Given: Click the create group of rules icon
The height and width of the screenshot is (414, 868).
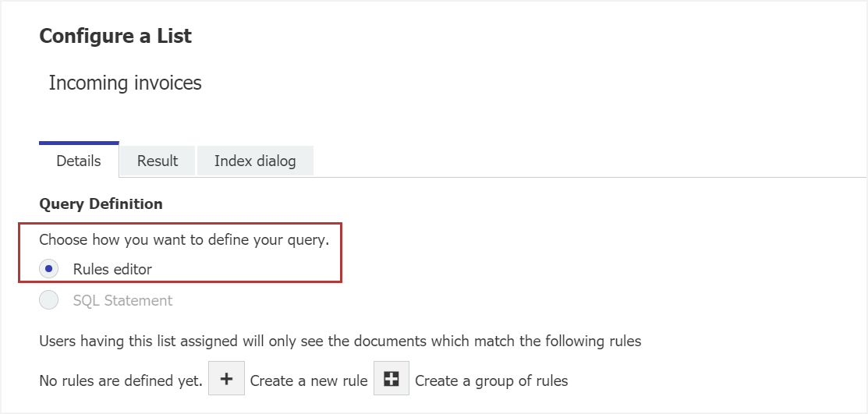Looking at the screenshot, I should point(391,380).
